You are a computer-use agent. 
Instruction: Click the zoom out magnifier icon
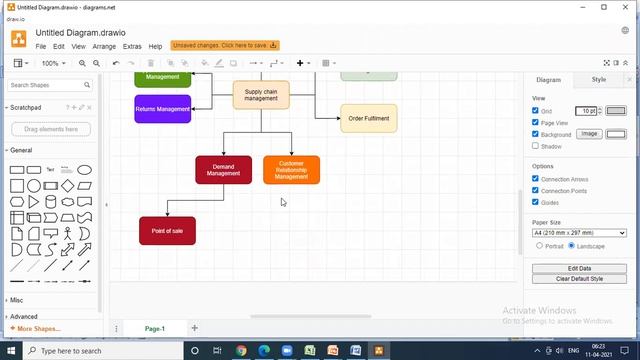pos(96,63)
